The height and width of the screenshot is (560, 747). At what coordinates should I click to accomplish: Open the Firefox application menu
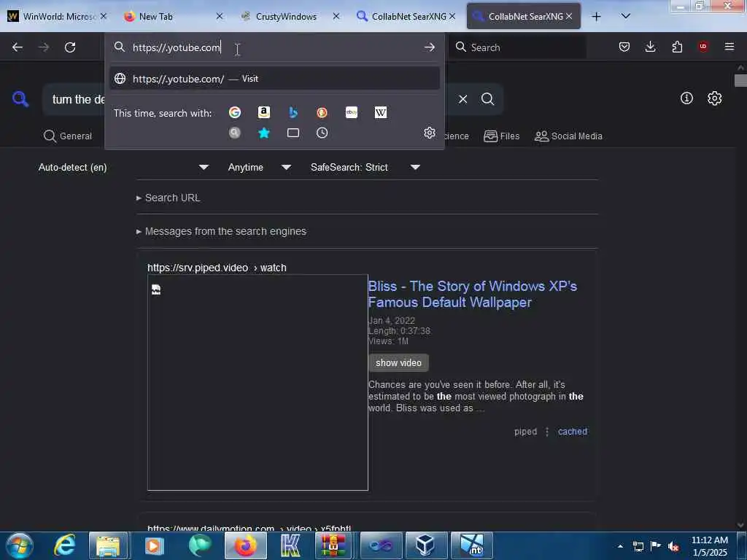(x=729, y=47)
